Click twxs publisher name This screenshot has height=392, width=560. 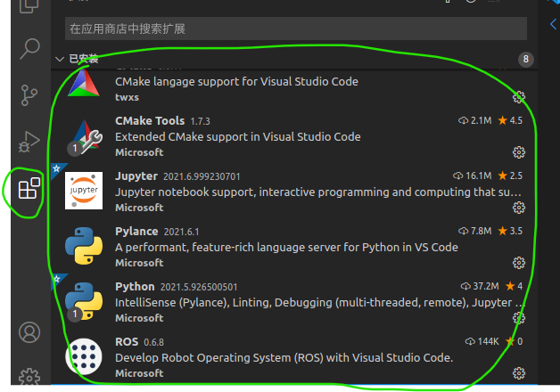click(x=127, y=97)
